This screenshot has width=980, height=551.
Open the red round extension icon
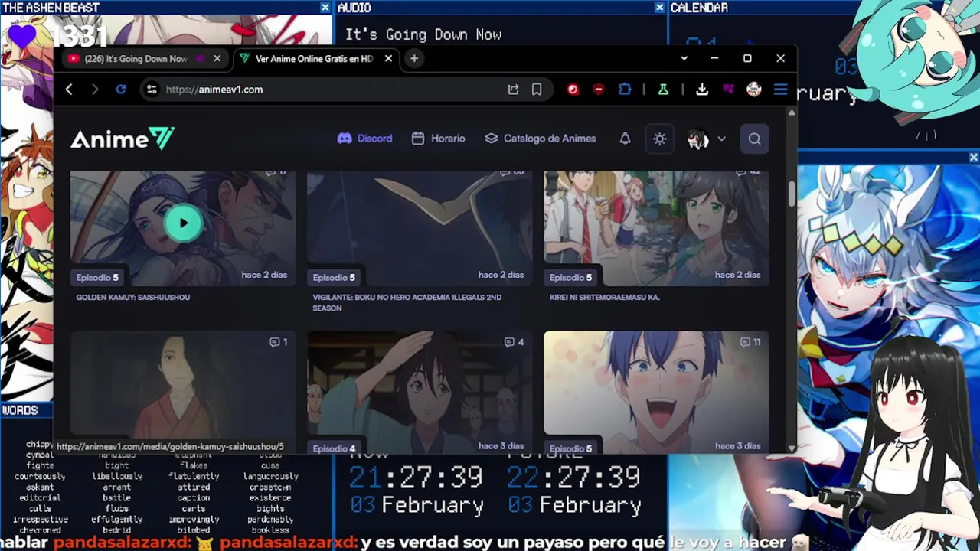click(573, 90)
